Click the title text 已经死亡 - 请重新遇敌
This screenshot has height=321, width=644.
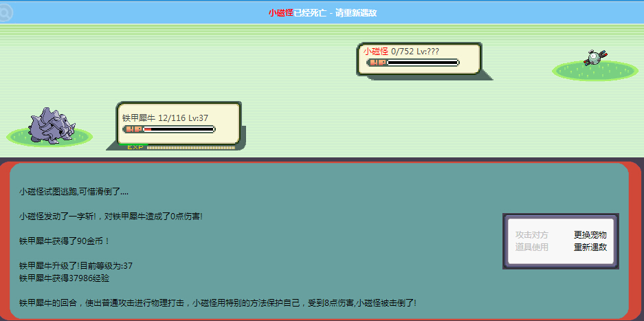(x=335, y=13)
